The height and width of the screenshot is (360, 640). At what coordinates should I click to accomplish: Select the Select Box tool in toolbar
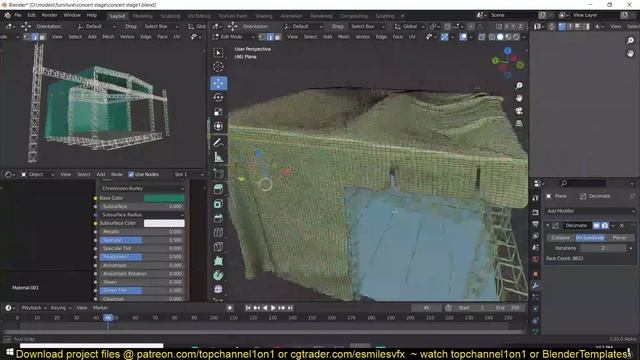tap(218, 53)
